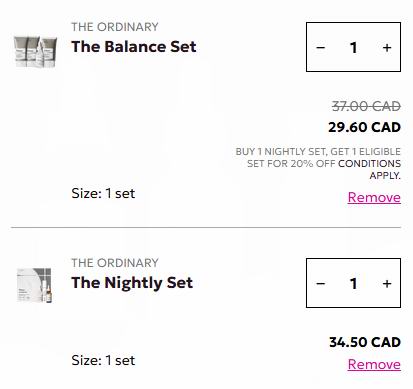Viewport: 413px width, 389px height.
Task: Select the Balance Set size label
Action: 103,193
